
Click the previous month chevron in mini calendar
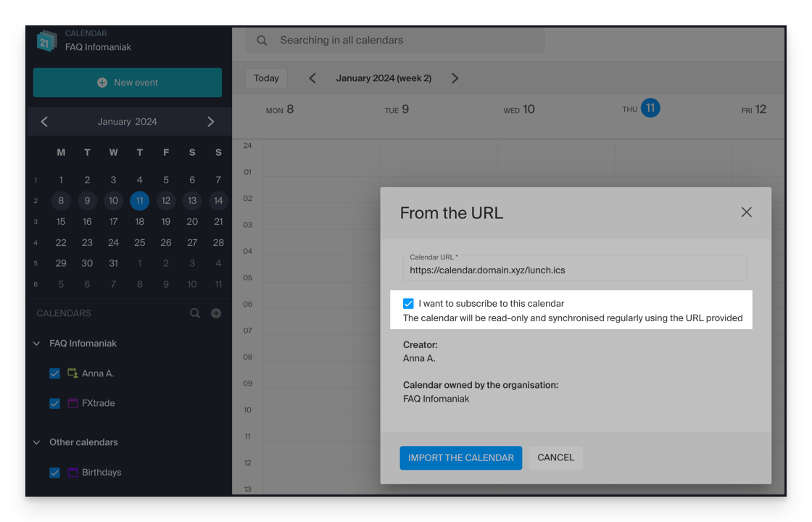click(43, 121)
